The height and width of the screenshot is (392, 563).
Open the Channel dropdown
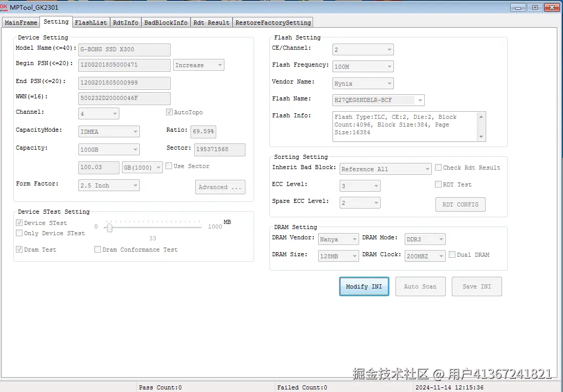click(x=99, y=114)
